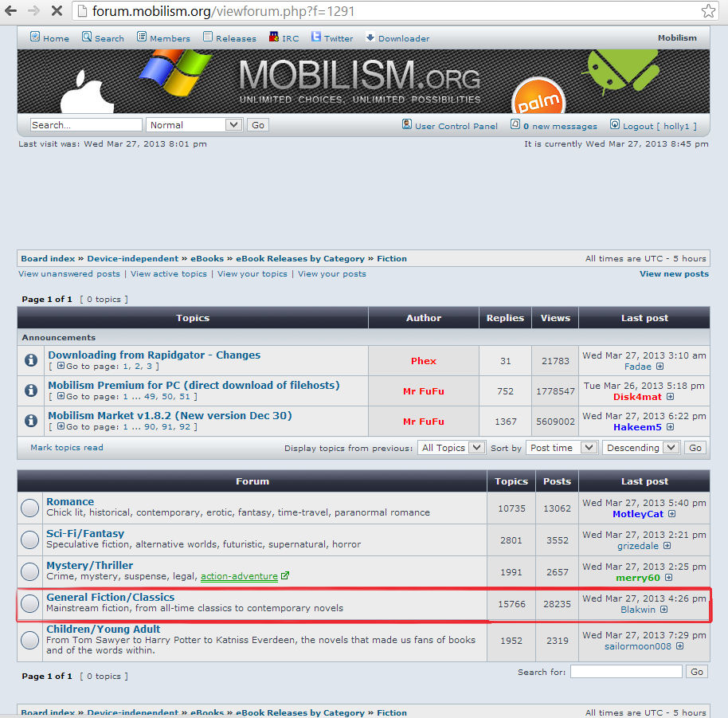Open View active topics link
The height and width of the screenshot is (718, 728).
(x=169, y=274)
